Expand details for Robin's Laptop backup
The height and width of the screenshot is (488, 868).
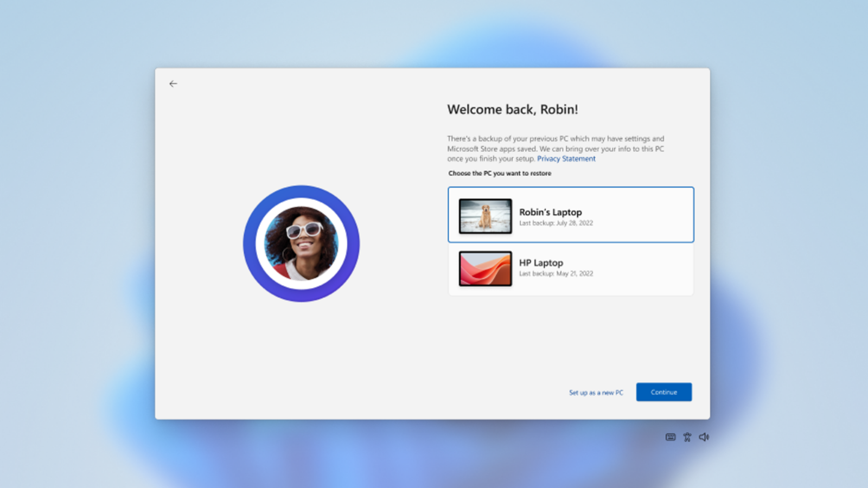click(571, 215)
